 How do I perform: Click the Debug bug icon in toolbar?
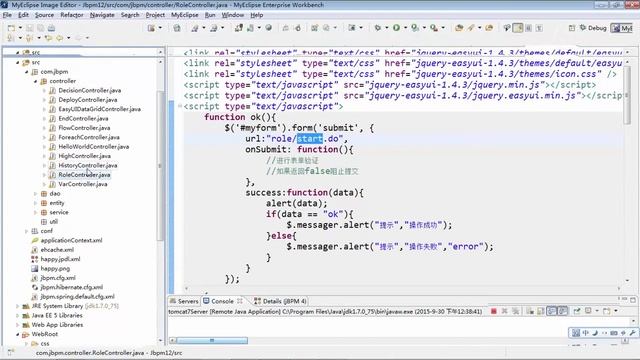[x=378, y=28]
